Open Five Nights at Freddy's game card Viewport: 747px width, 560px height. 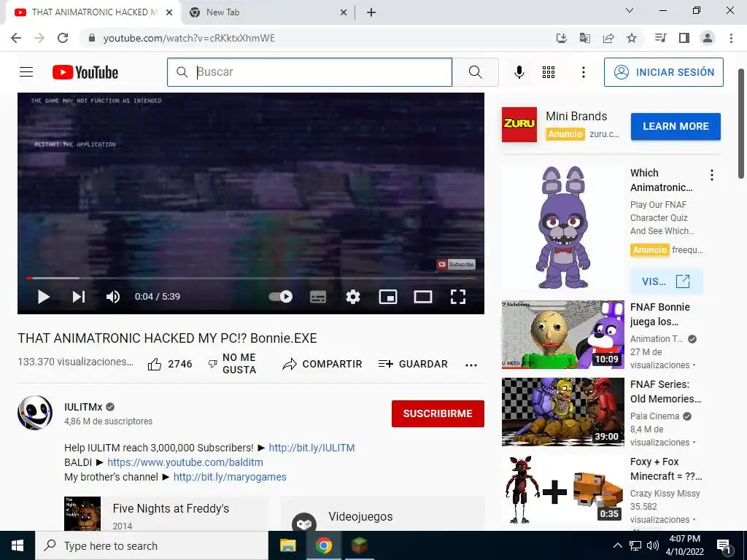166,514
